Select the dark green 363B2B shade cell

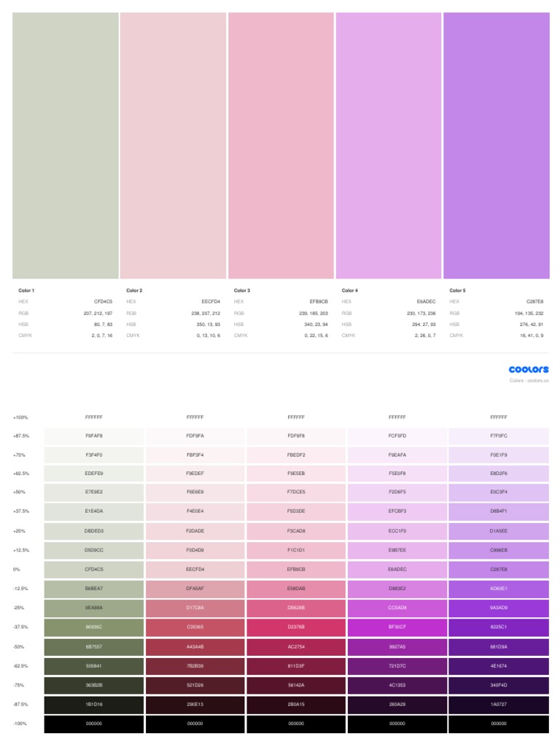pyautogui.click(x=94, y=685)
